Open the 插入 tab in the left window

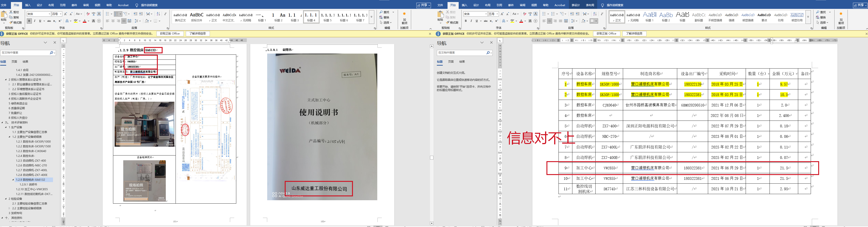pyautogui.click(x=28, y=5)
